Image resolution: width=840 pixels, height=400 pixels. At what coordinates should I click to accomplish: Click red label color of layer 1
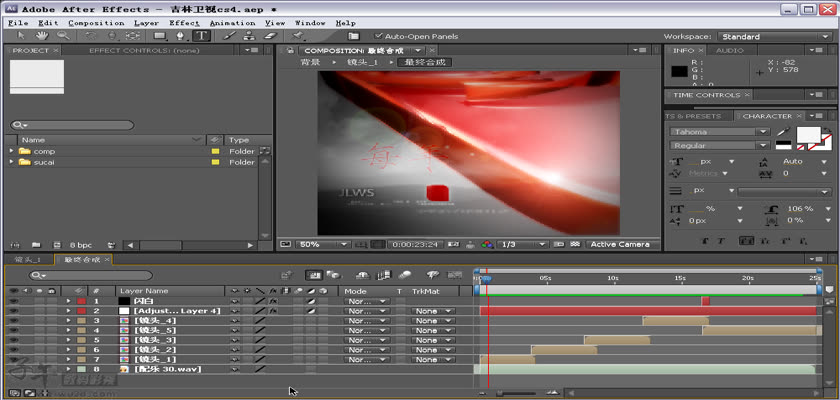click(x=81, y=301)
